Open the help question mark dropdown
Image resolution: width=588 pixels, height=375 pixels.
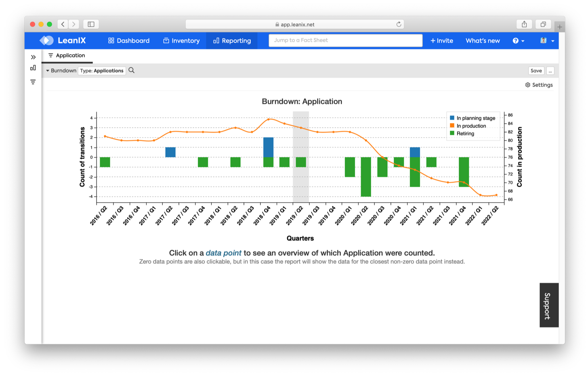pyautogui.click(x=518, y=41)
